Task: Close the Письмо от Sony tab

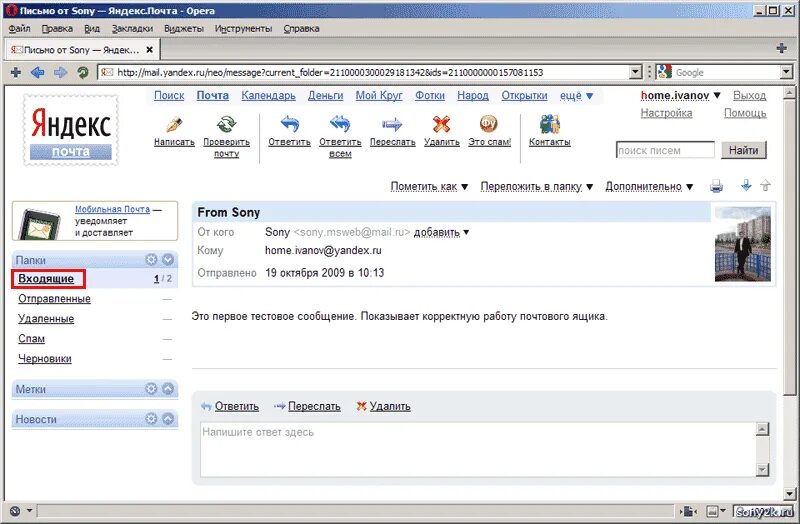Action: pyautogui.click(x=149, y=49)
